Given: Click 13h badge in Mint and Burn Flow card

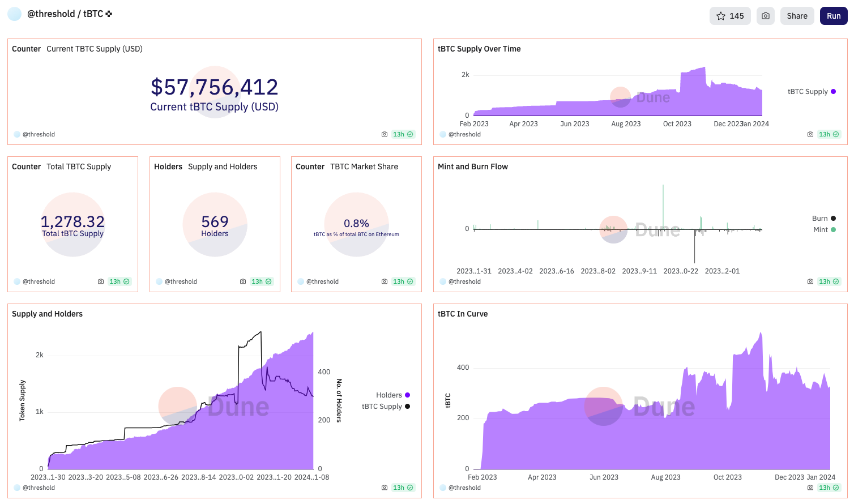Looking at the screenshot, I should point(829,281).
